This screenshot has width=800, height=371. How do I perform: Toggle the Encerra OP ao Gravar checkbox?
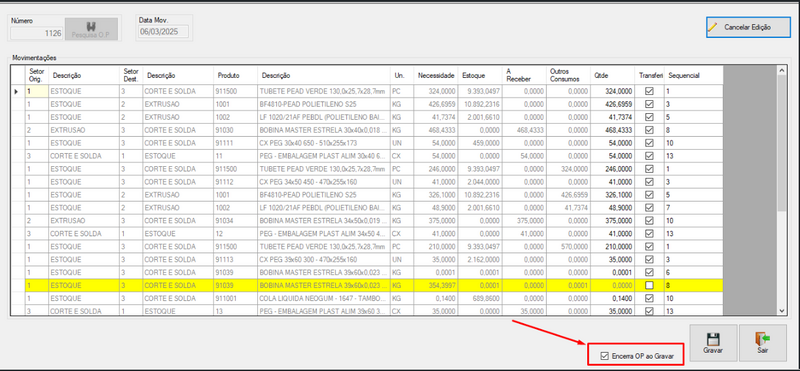(605, 356)
